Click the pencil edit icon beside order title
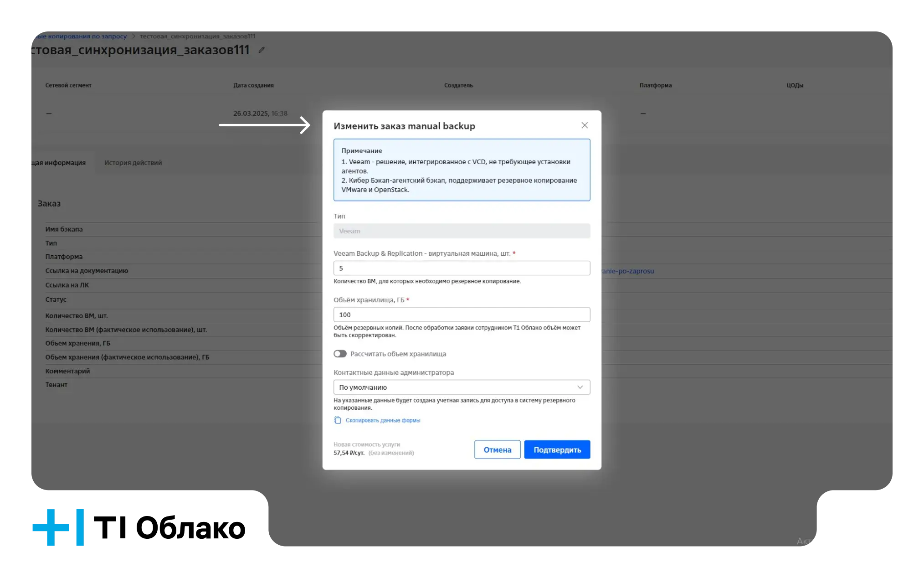 pyautogui.click(x=262, y=50)
